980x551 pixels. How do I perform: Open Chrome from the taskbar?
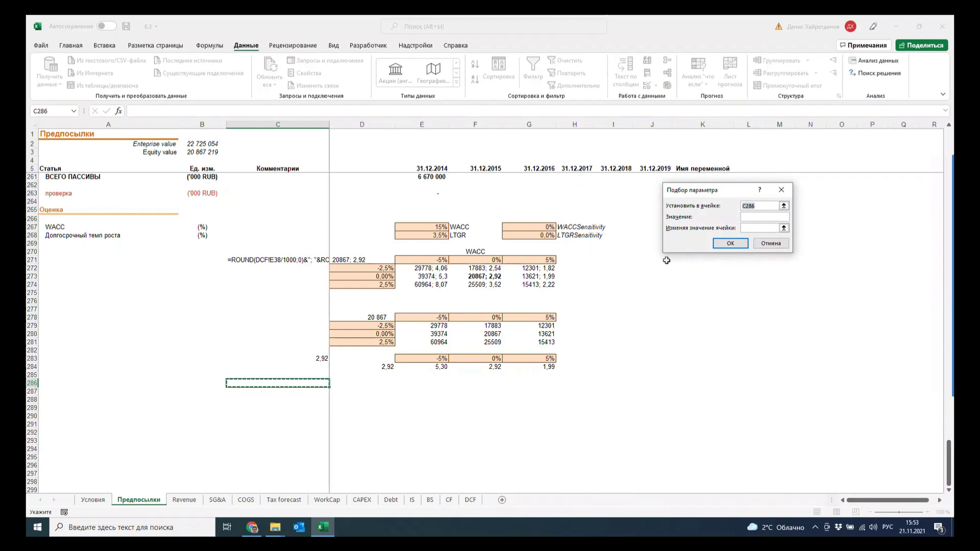pos(252,527)
